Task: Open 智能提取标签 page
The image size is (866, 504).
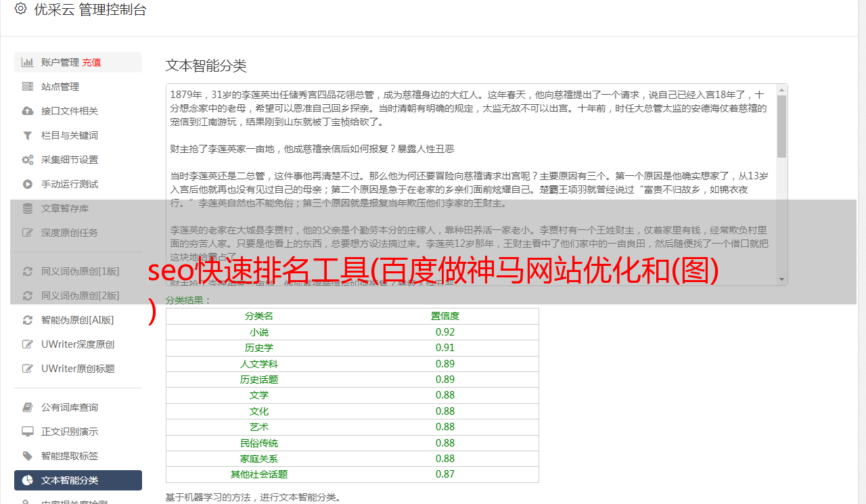Action: [x=78, y=456]
